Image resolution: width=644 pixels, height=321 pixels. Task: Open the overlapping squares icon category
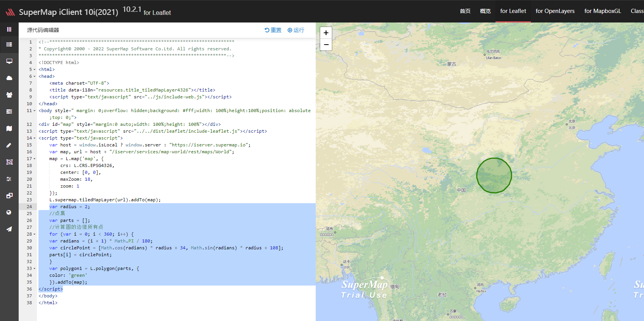coord(9,196)
